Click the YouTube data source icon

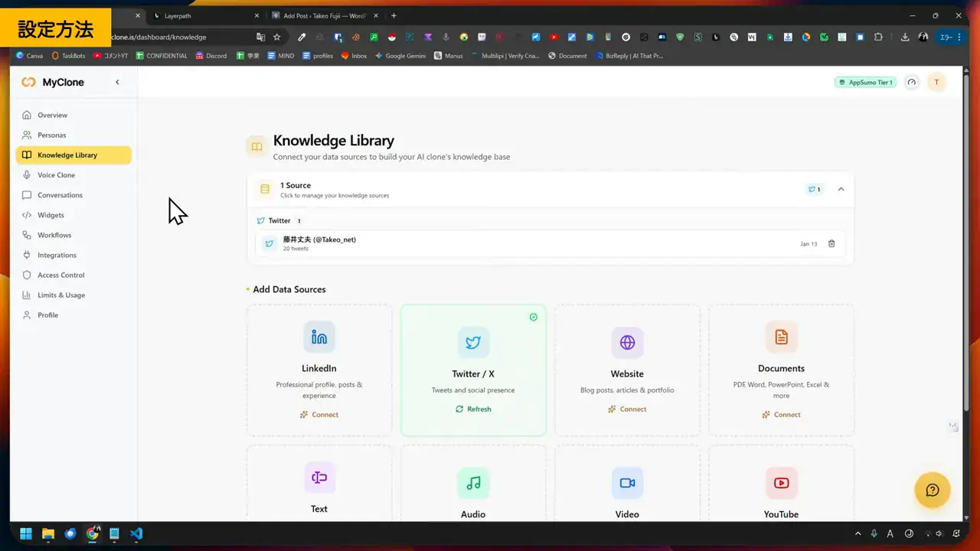pos(781,483)
